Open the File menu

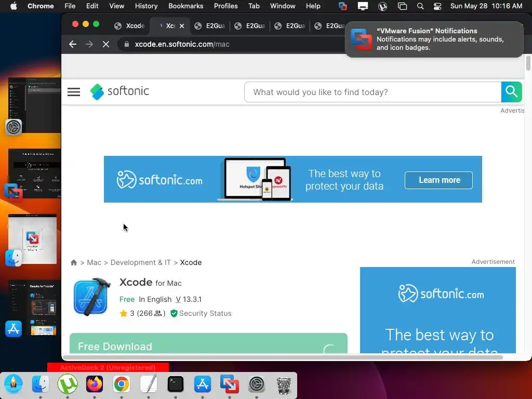70,6
